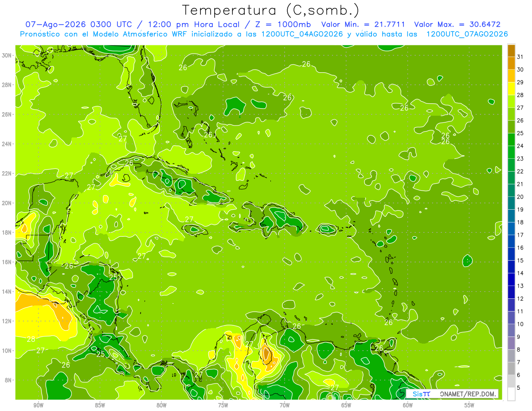Click the '10N' latitude axis label
The image size is (532, 411).
coord(7,350)
